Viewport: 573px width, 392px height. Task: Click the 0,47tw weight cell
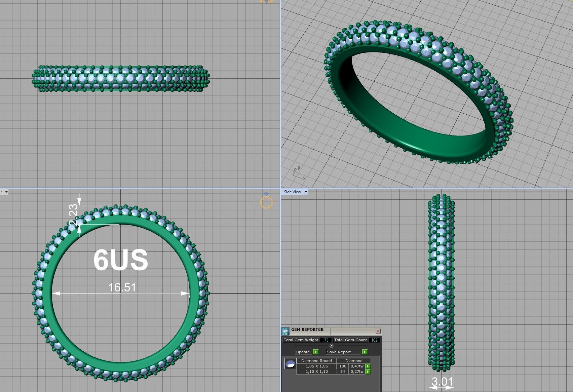[x=357, y=366]
